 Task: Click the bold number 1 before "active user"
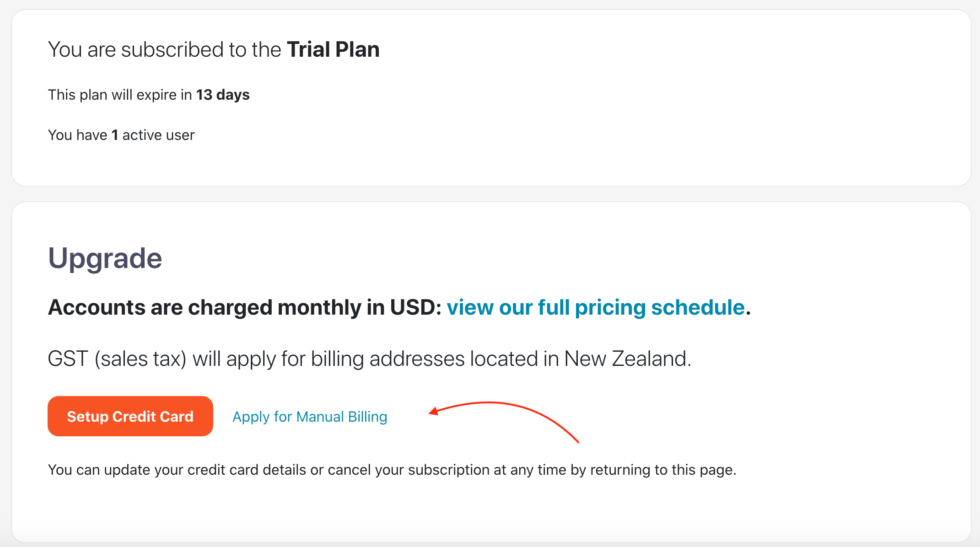[x=115, y=135]
